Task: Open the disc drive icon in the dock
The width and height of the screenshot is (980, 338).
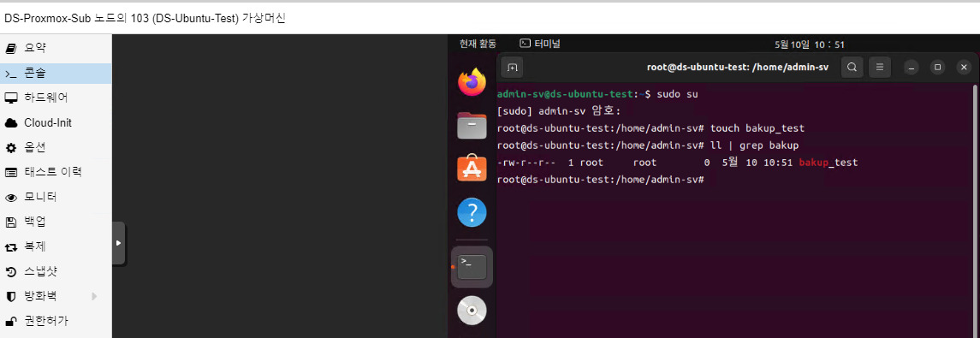Action: [x=472, y=311]
